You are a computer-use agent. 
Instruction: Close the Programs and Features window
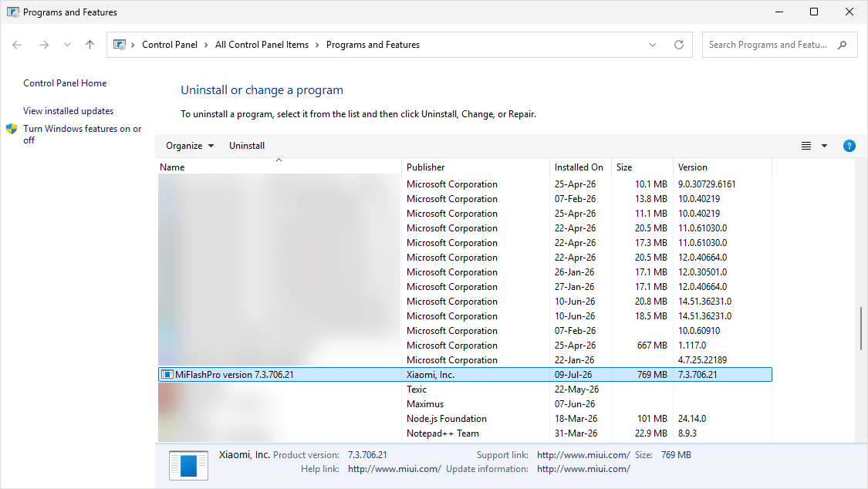[x=849, y=12]
